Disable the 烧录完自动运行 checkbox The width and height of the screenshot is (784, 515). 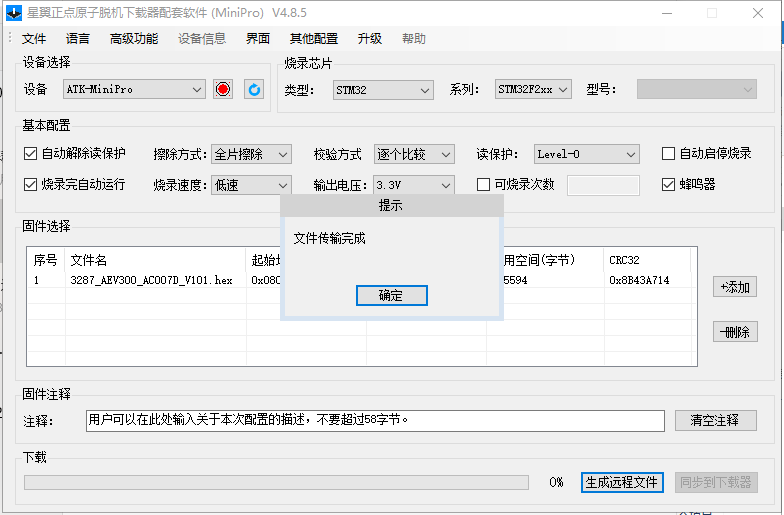click(x=30, y=185)
